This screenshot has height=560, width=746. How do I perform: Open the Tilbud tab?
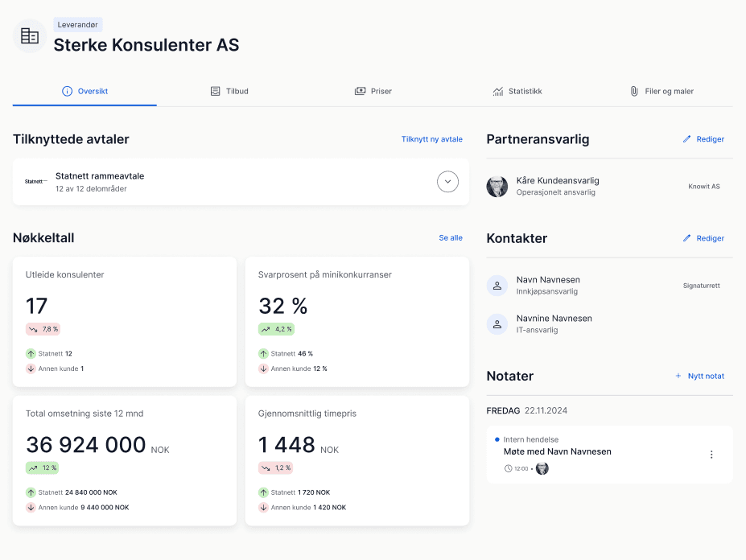click(230, 91)
